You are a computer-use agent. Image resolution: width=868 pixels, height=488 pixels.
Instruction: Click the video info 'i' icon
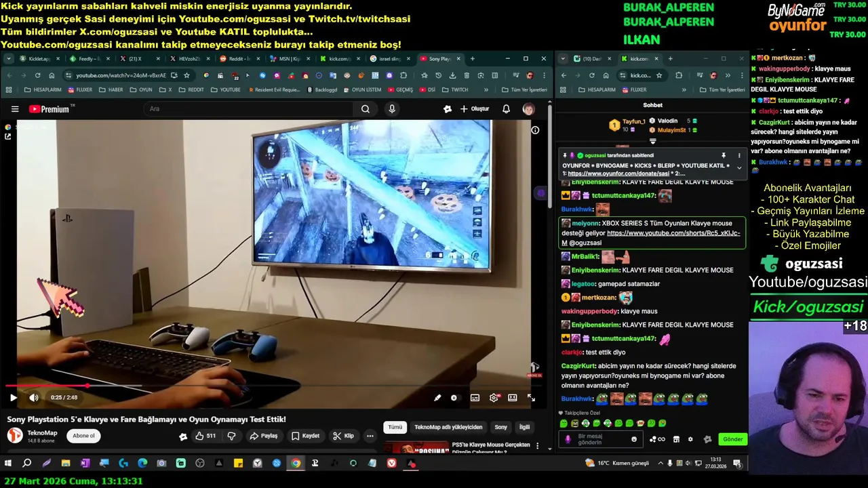[x=535, y=130]
